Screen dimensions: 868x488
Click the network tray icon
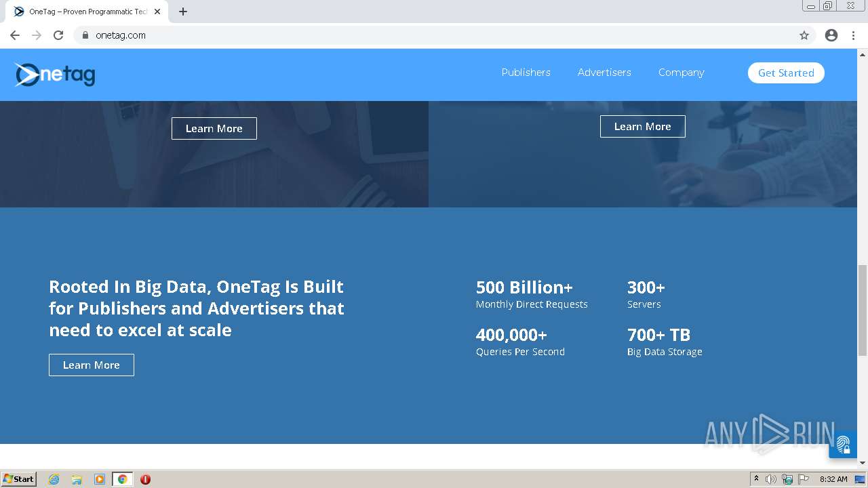(x=787, y=479)
